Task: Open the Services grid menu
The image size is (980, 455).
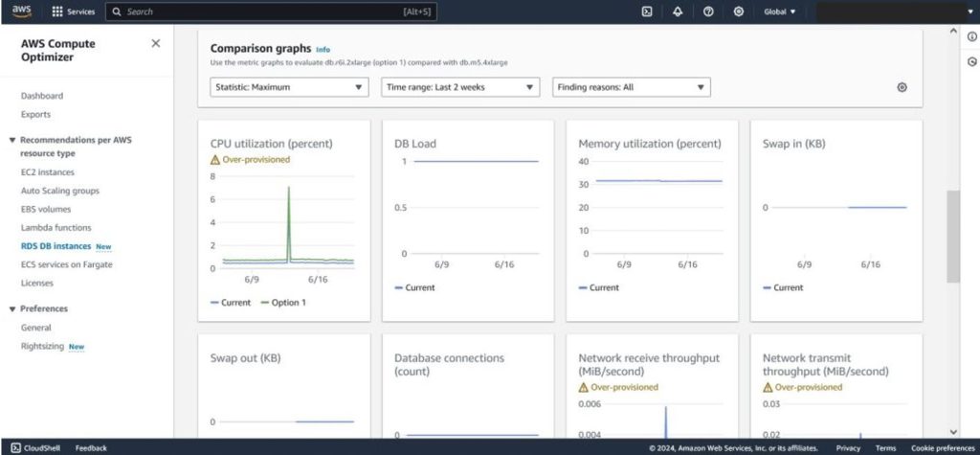Action: (x=57, y=11)
